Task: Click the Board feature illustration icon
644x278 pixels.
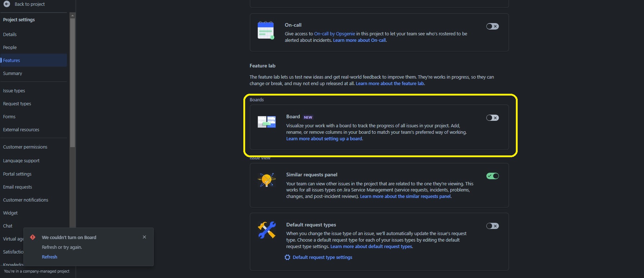Action: [267, 122]
